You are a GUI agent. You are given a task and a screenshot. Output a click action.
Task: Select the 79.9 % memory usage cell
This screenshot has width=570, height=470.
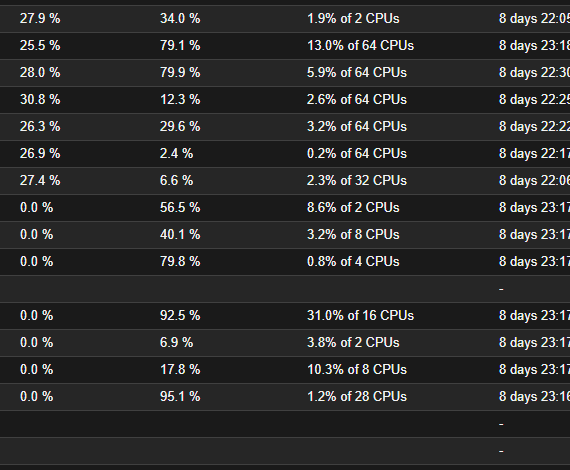180,72
